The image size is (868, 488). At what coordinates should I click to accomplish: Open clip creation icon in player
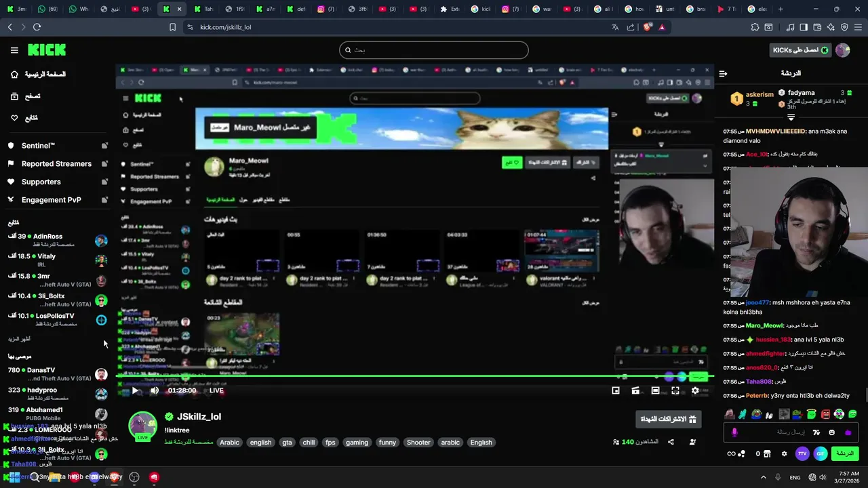[635, 390]
